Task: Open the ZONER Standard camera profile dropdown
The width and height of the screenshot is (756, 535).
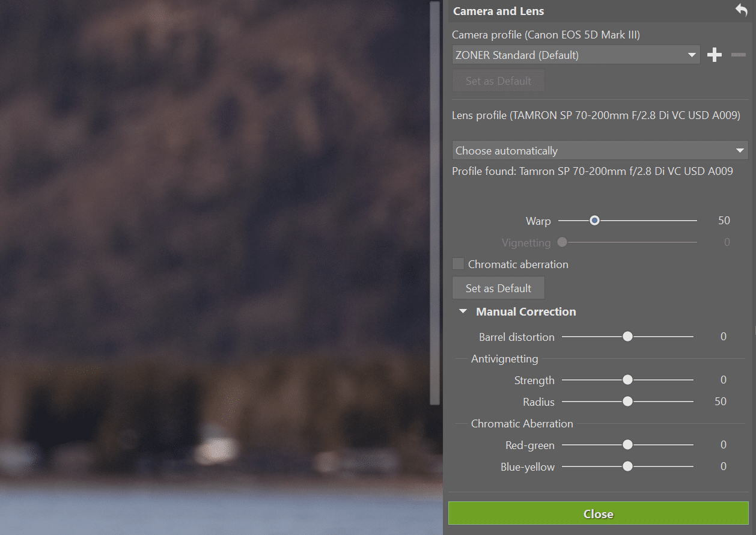Action: 576,55
